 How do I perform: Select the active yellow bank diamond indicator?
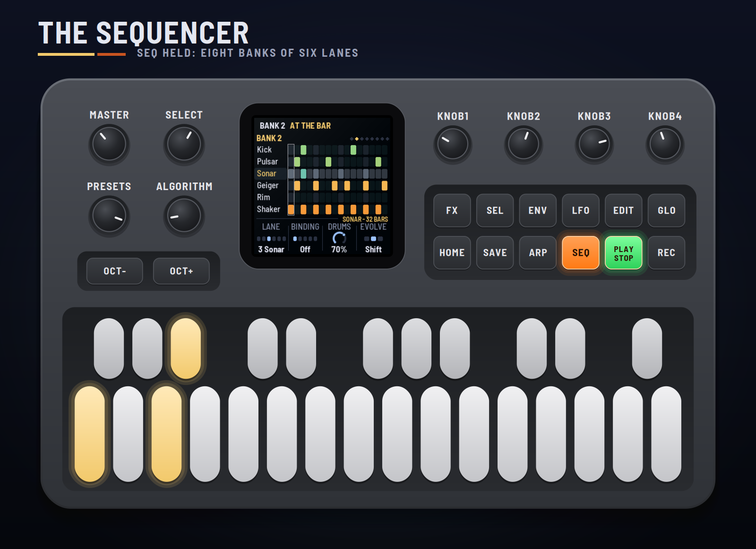pyautogui.click(x=357, y=139)
